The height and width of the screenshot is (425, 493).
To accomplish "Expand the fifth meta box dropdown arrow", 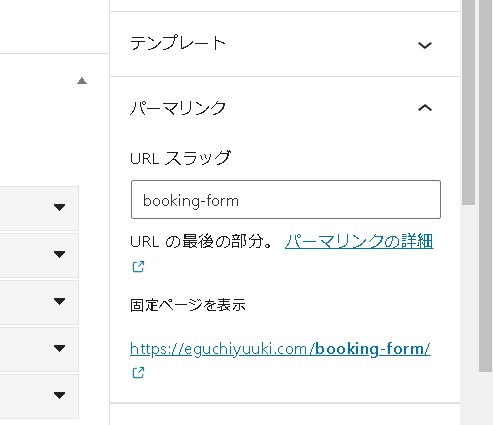I will (59, 395).
